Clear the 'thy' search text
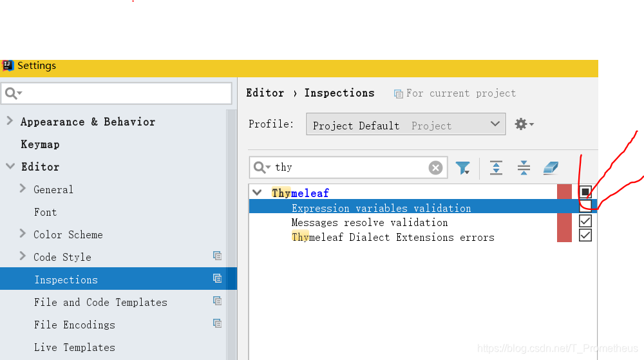The image size is (644, 360). (435, 167)
